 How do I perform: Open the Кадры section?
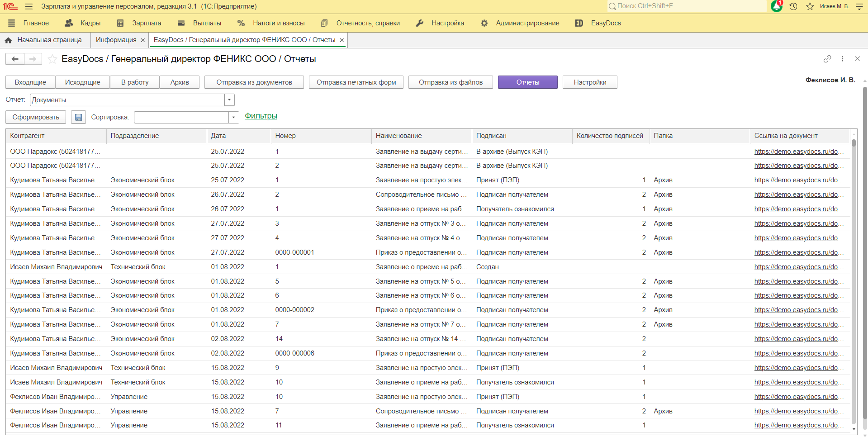point(83,23)
